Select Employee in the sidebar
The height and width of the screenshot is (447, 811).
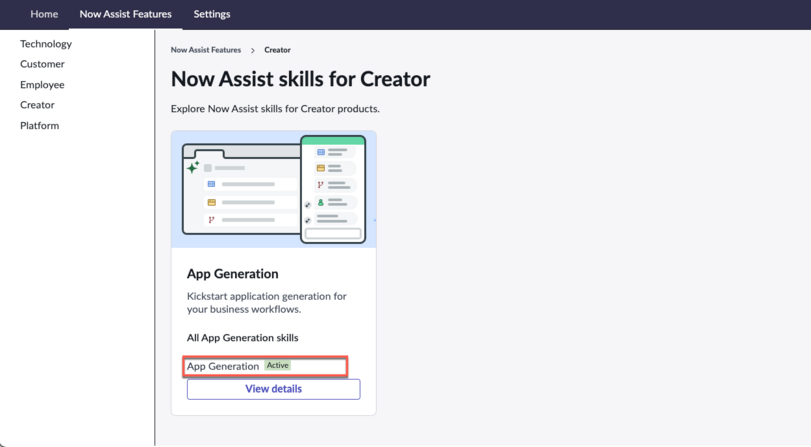click(42, 85)
